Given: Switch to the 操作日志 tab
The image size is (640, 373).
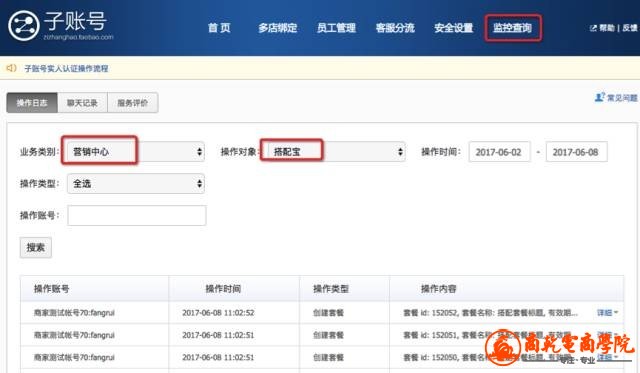Looking at the screenshot, I should tap(32, 102).
